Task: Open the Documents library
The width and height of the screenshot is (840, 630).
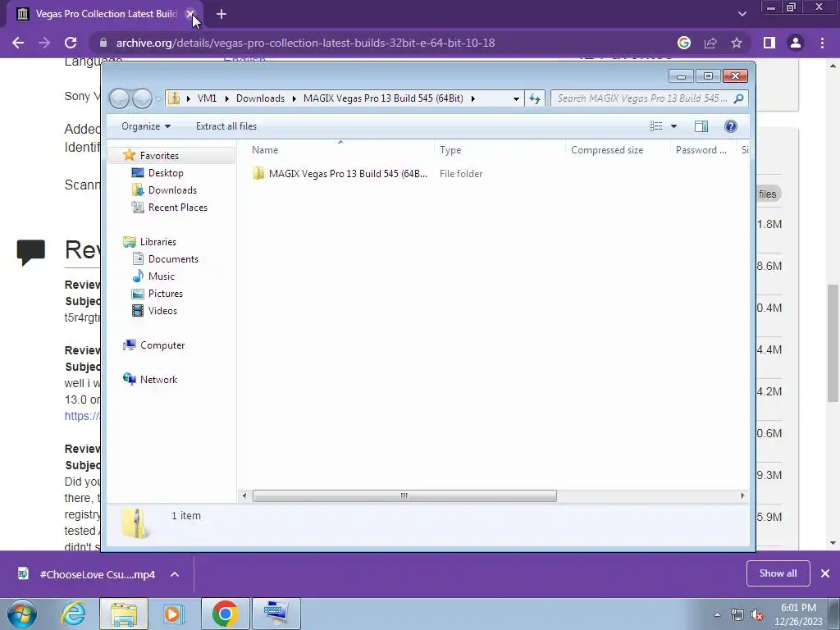Action: 173,259
